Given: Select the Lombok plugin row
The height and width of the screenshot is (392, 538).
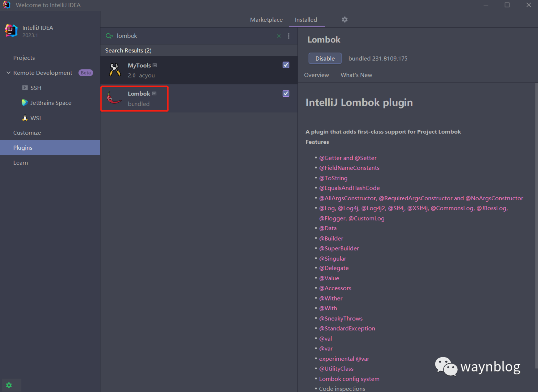Looking at the screenshot, I should (199, 99).
